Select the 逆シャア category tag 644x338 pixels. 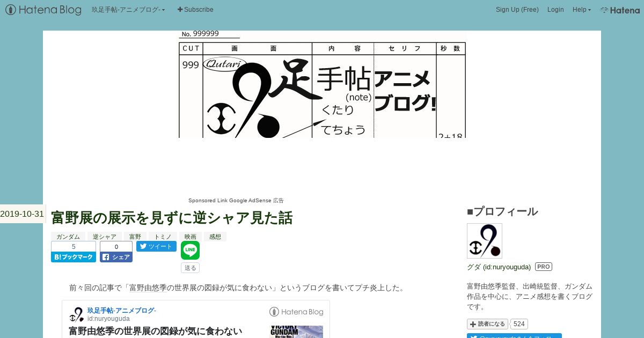pyautogui.click(x=104, y=237)
